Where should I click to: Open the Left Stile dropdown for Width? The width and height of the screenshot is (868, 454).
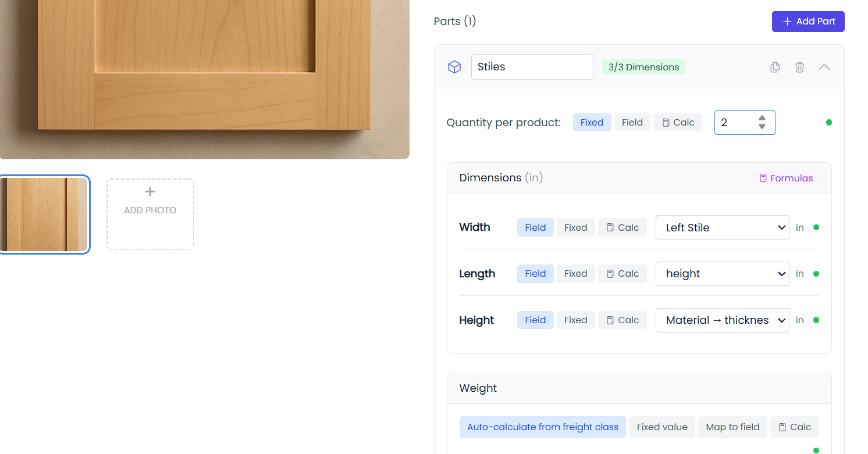722,227
